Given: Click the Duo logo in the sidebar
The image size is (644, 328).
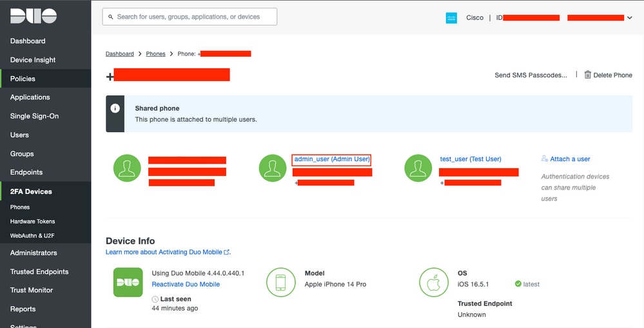Looking at the screenshot, I should [x=34, y=16].
